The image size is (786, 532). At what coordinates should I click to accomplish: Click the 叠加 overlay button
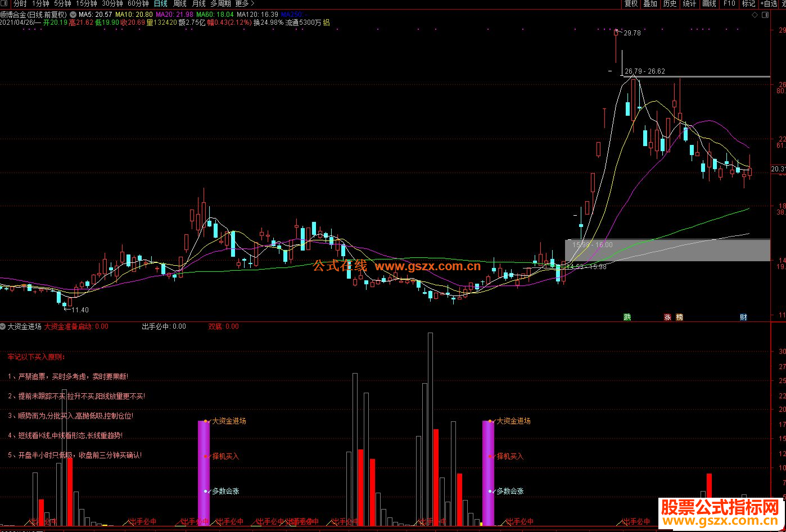(650, 3)
